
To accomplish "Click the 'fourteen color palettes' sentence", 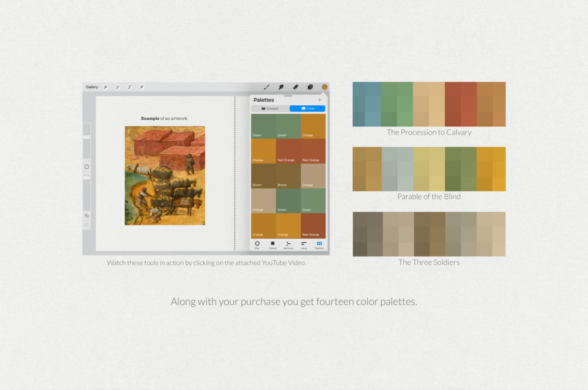I will coord(294,302).
